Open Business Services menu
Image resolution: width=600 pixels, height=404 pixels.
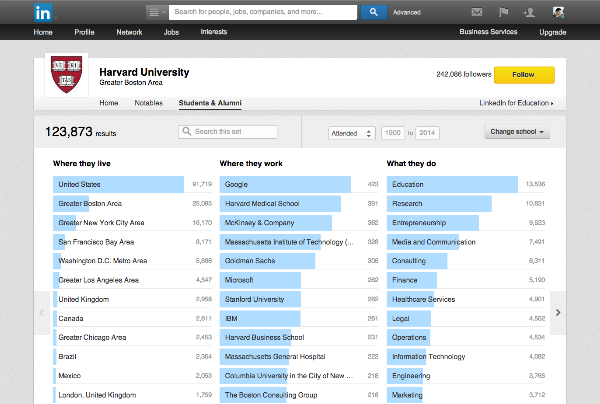pyautogui.click(x=488, y=32)
